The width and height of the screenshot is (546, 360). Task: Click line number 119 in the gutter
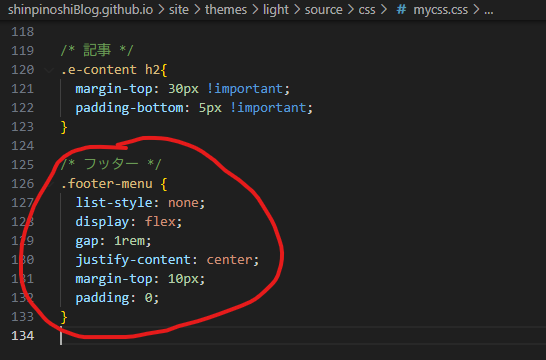[23, 51]
